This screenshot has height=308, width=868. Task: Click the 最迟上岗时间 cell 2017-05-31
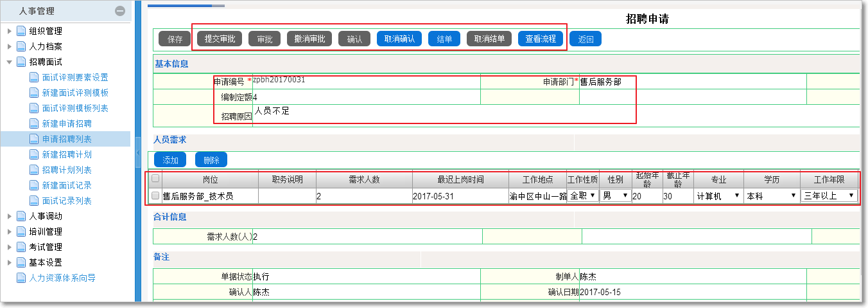[x=460, y=195]
